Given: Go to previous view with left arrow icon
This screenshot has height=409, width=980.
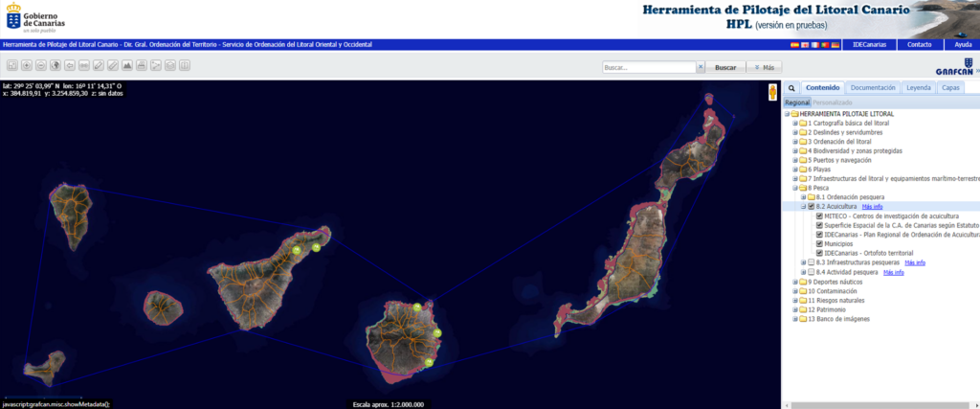Looking at the screenshot, I should (70, 65).
